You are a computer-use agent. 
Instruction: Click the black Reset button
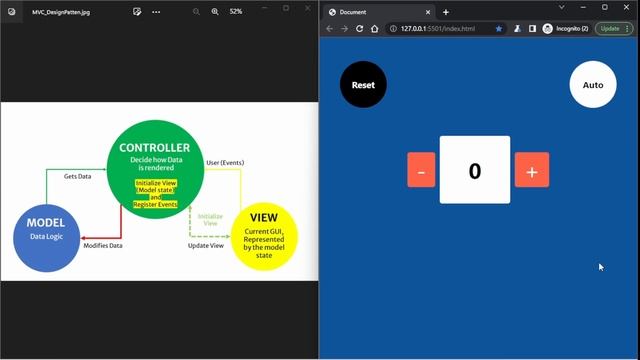tap(363, 84)
